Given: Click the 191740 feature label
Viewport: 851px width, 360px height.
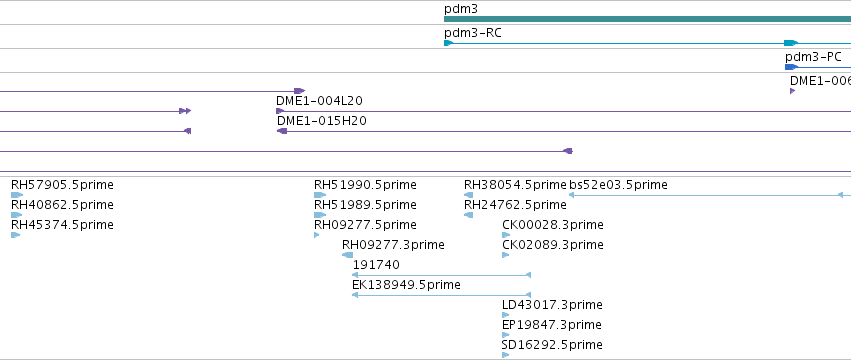Looking at the screenshot, I should [376, 265].
